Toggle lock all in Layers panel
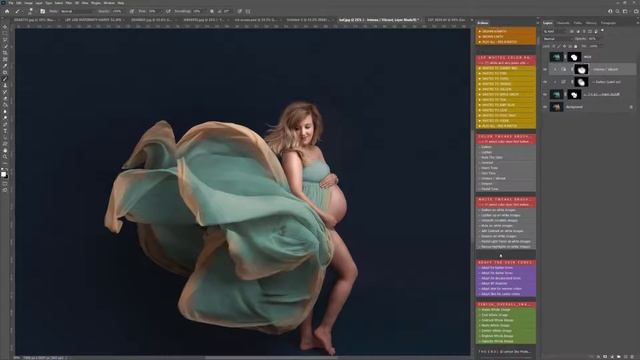The image size is (640, 360). (576, 47)
